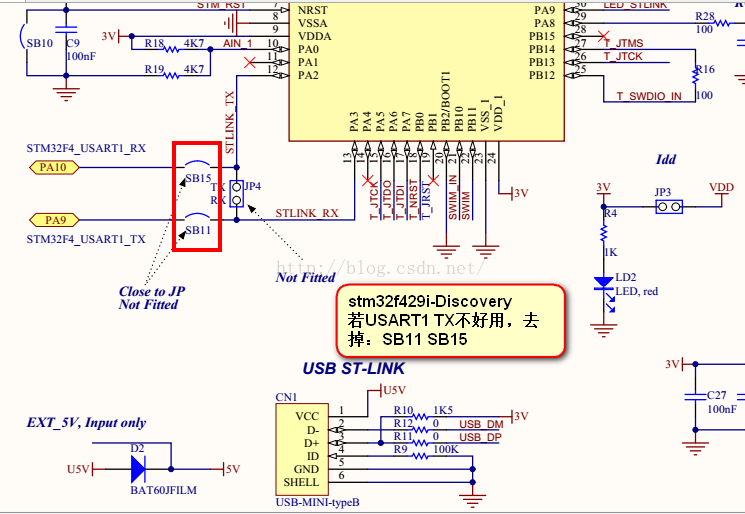Click the R10 resistor symbol

(x=420, y=417)
